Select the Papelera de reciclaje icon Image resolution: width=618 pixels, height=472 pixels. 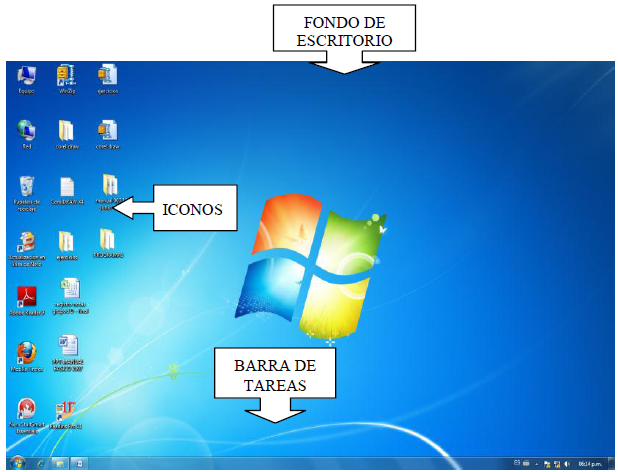tap(26, 193)
